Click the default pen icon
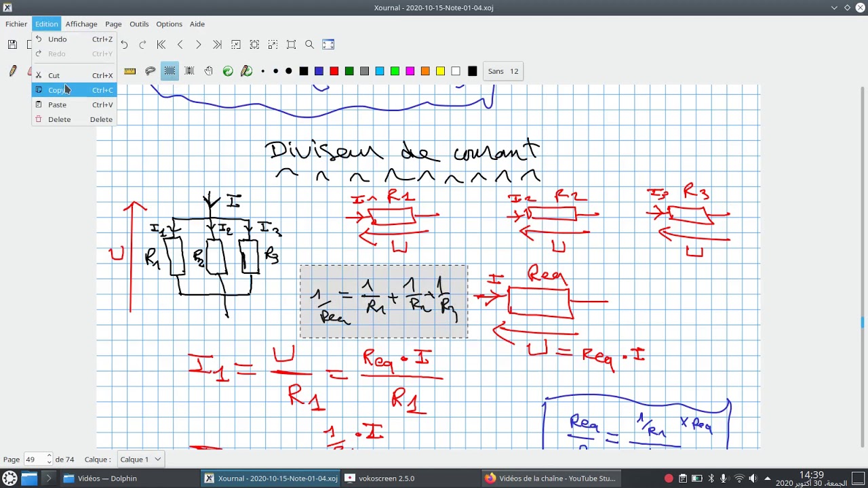This screenshot has width=868, height=488. (x=247, y=71)
